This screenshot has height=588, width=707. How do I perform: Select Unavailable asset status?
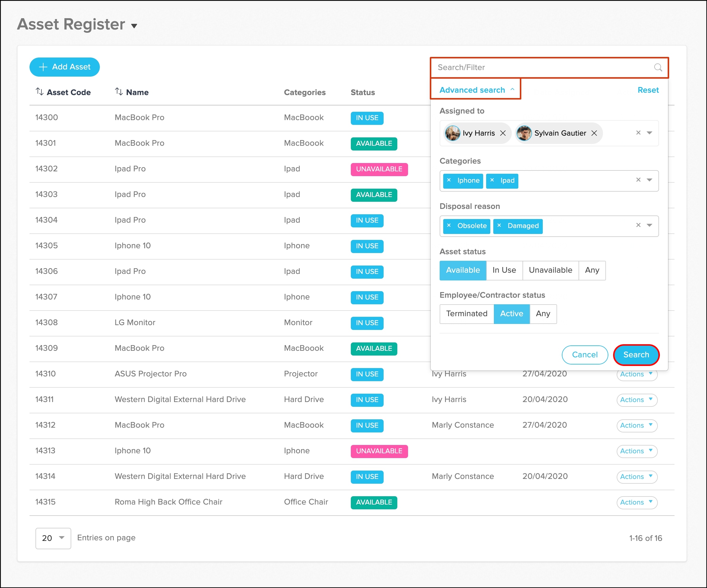click(x=550, y=270)
